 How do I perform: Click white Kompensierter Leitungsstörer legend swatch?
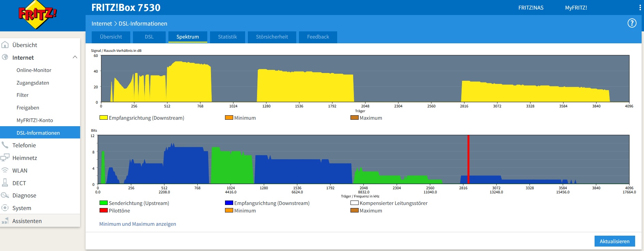point(355,203)
